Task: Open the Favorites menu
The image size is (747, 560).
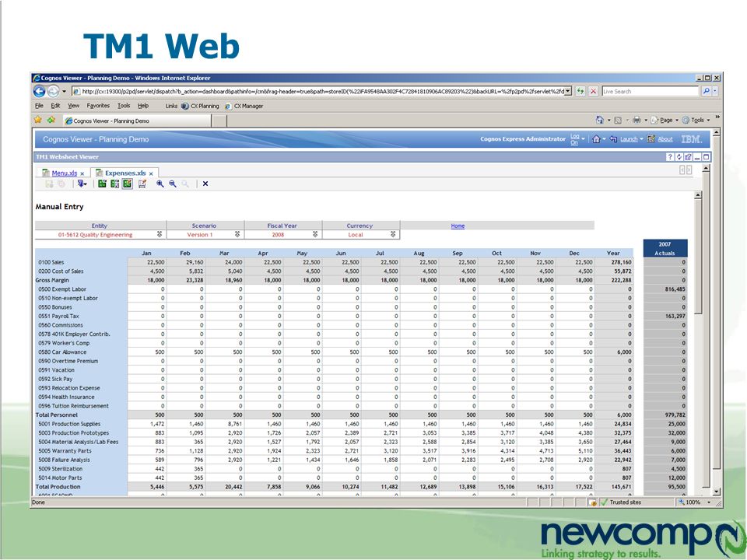Action: pos(98,106)
